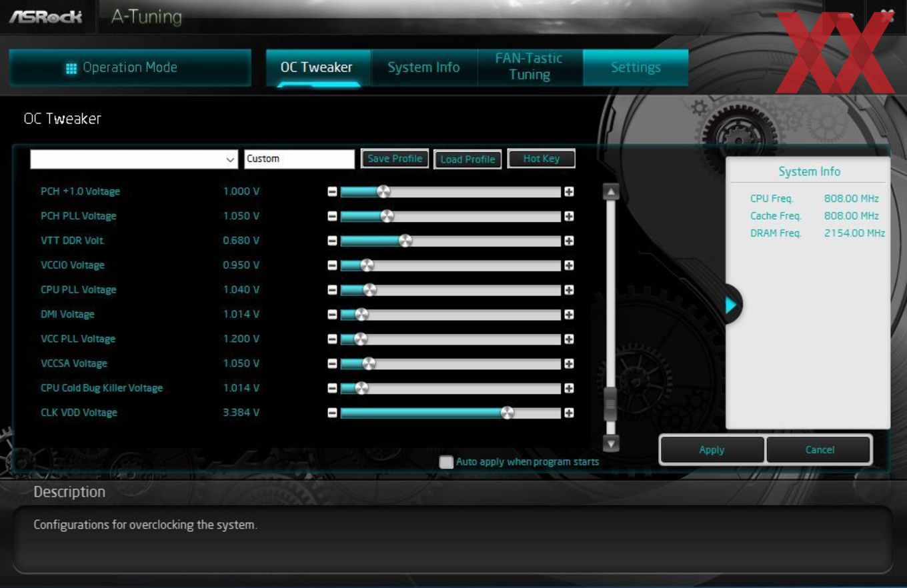Decrease CLK VDD Voltage with minus button

(x=332, y=413)
